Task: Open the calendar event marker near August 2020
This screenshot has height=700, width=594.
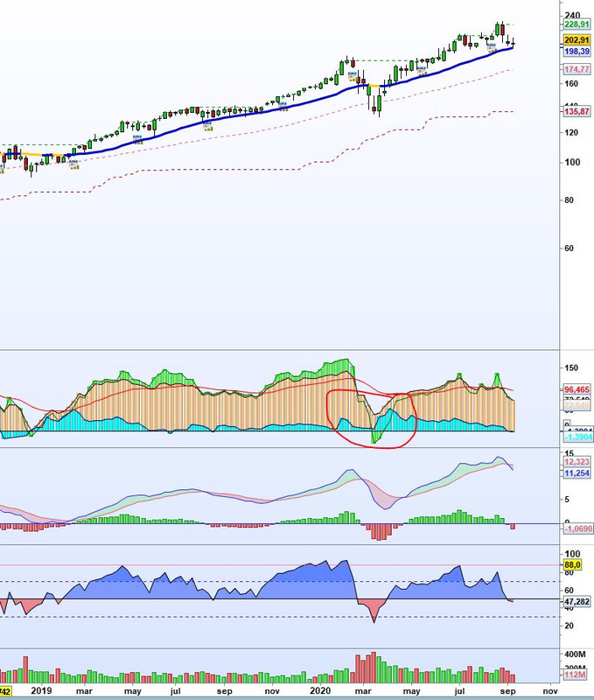Action: (492, 48)
